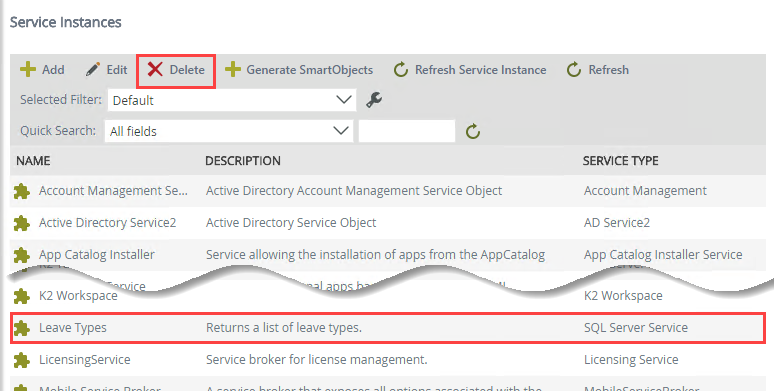Image resolution: width=774 pixels, height=391 pixels.
Task: Click 'SQL Server Service' type cell
Action: [636, 327]
